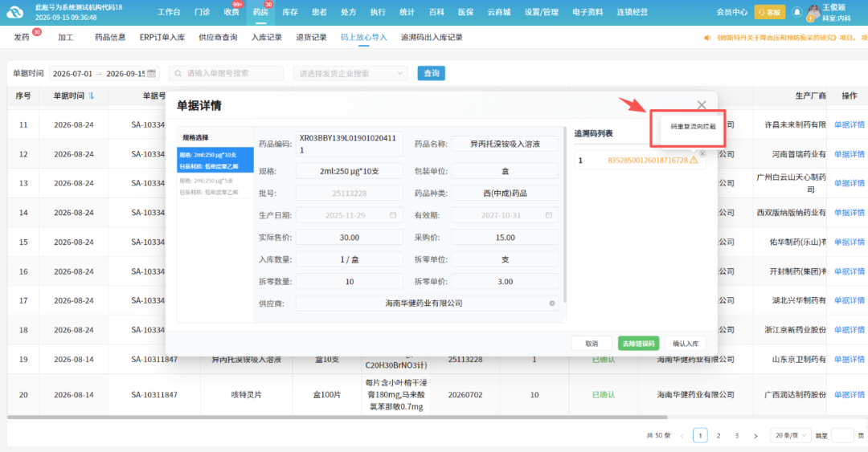This screenshot has width=868, height=452.
Task: Go to next page arrow in pagination
Action: [755, 436]
